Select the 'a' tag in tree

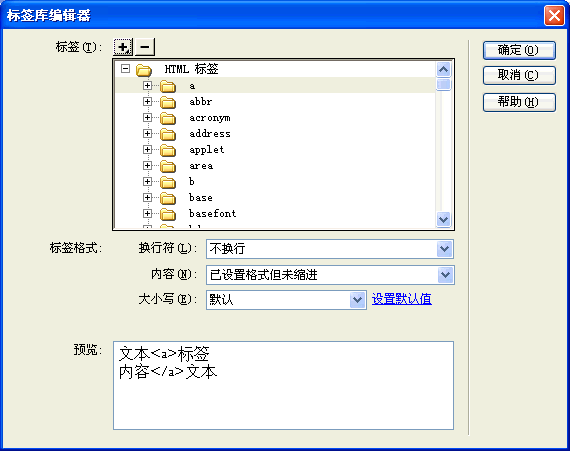pyautogui.click(x=192, y=86)
